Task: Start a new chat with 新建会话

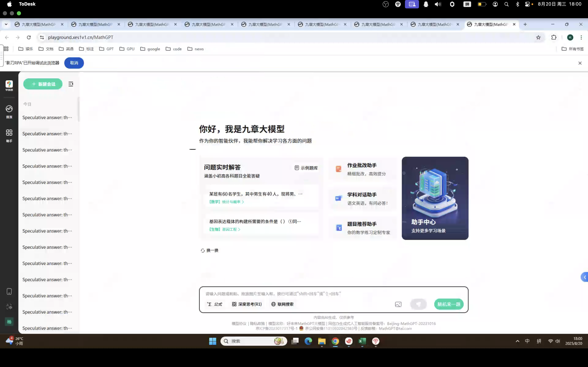Action: tap(43, 84)
